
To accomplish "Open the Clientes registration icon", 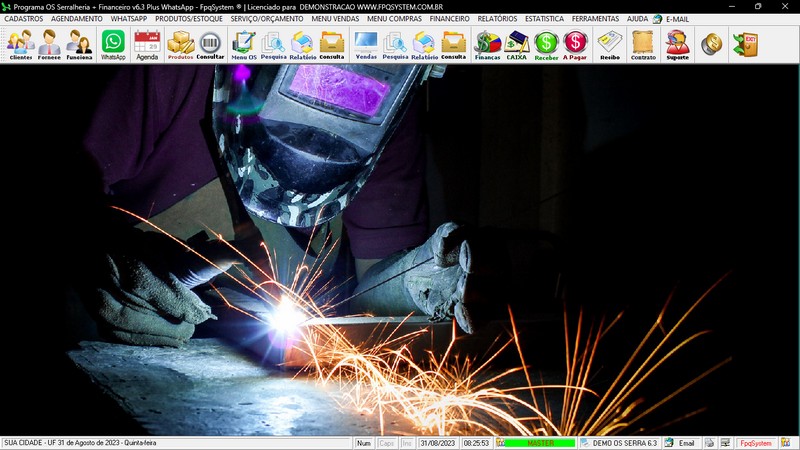I will point(20,44).
